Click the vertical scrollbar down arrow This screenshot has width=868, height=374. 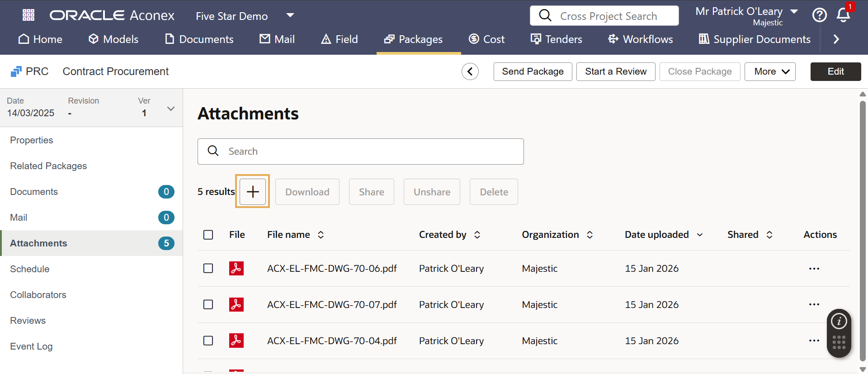point(863,369)
